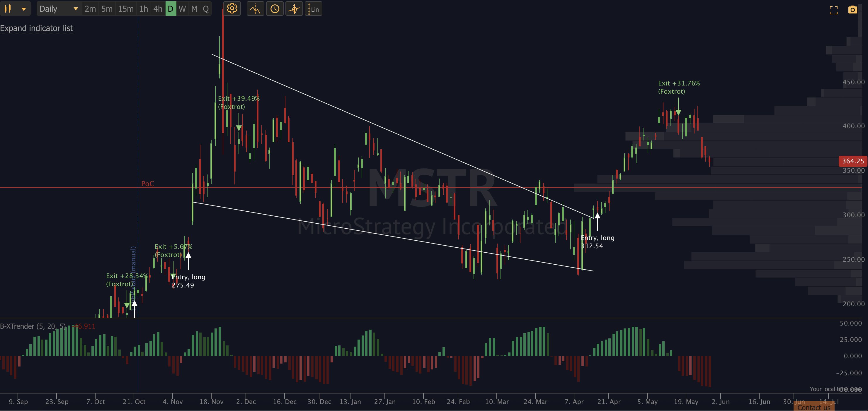Open the Daily timeframe dropdown
Screen dimensions: 868x411
[58, 9]
